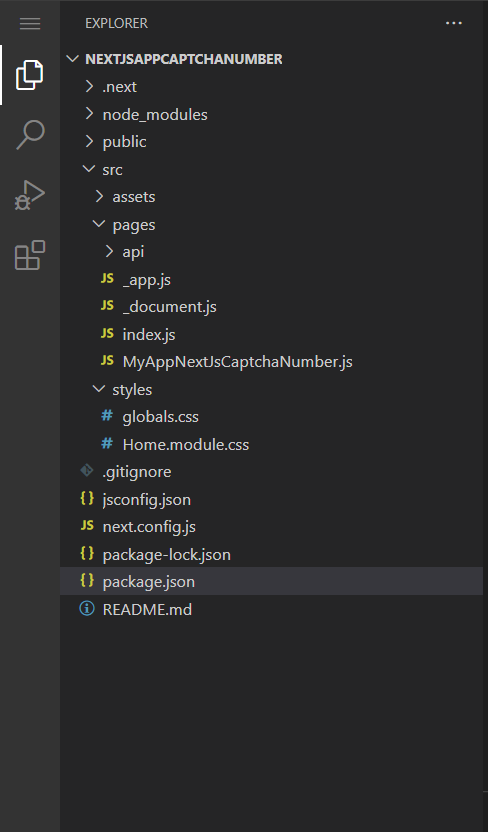
Task: Select the src folder name
Action: [112, 170]
